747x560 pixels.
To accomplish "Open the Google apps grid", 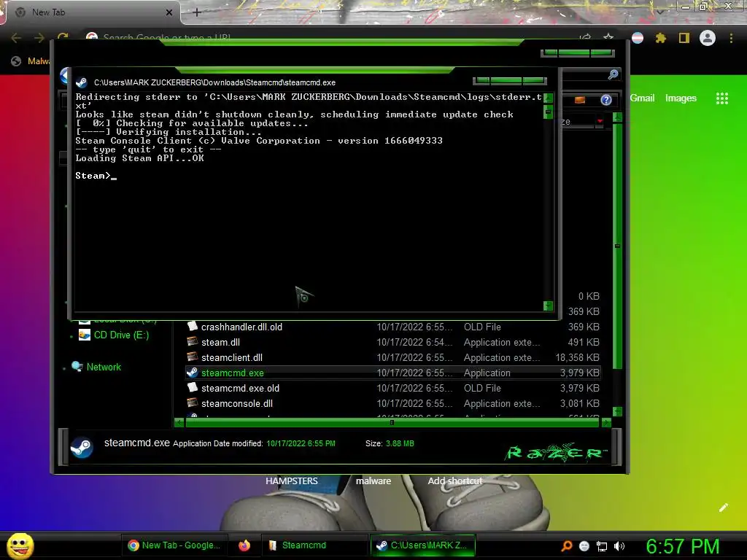I will [722, 98].
